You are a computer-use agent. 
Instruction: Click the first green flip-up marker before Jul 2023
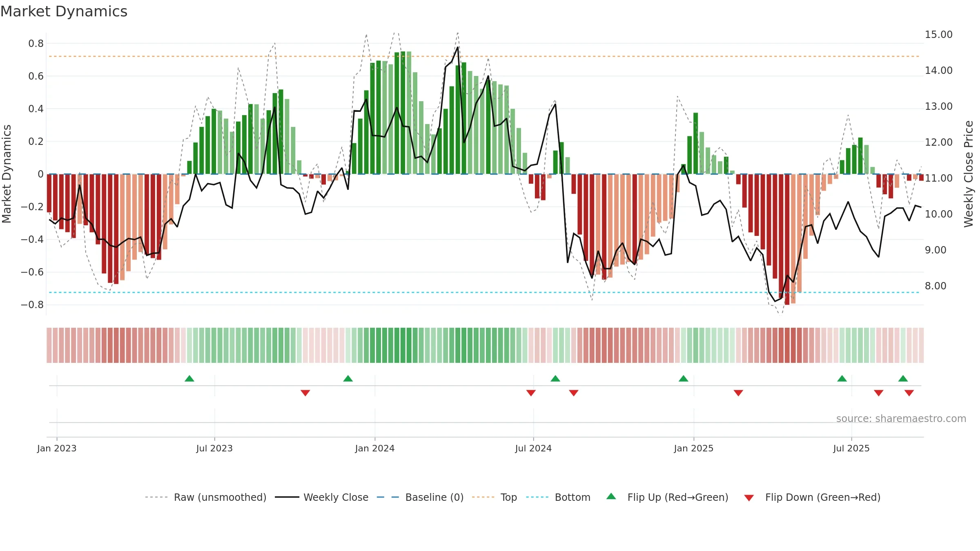[189, 378]
